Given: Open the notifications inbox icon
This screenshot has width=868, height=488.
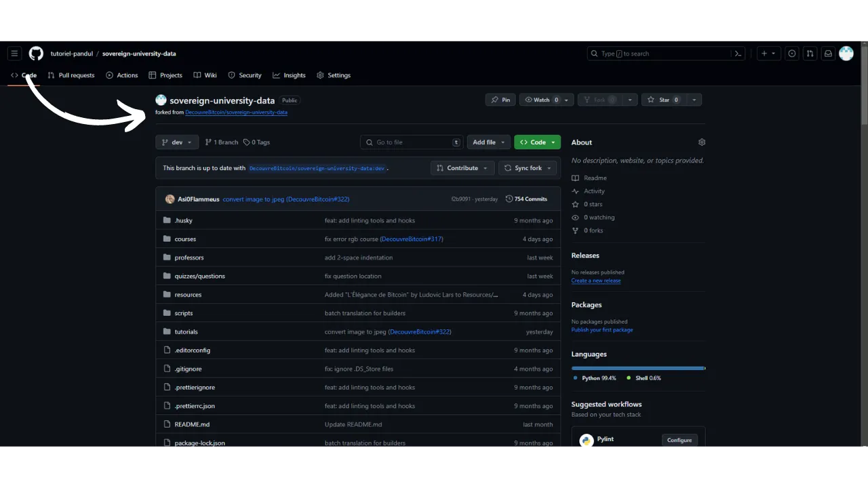Looking at the screenshot, I should pos(828,54).
